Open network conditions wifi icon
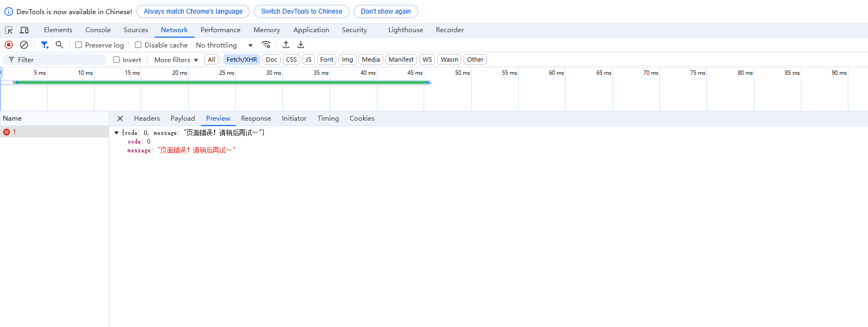The image size is (868, 327). tap(266, 45)
